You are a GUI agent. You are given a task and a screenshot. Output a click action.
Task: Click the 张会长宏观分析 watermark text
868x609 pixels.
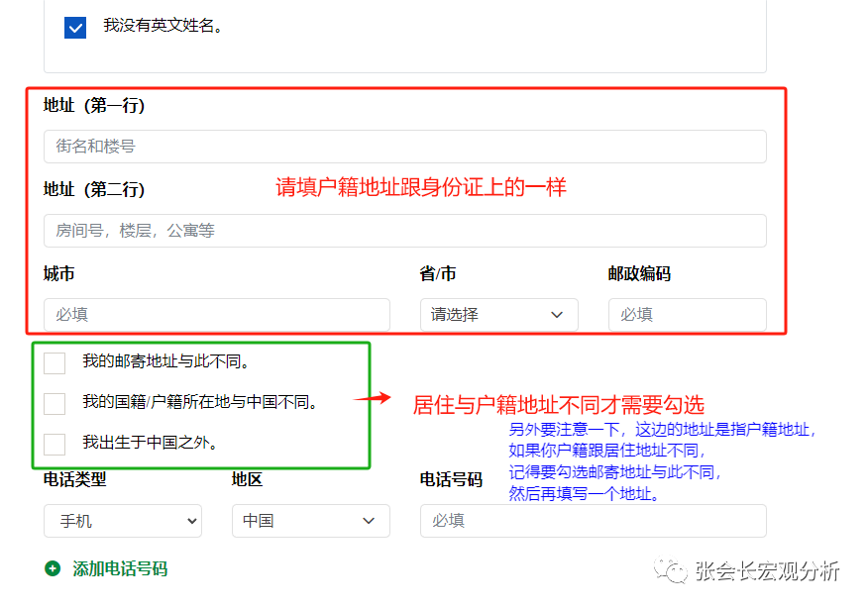click(767, 571)
